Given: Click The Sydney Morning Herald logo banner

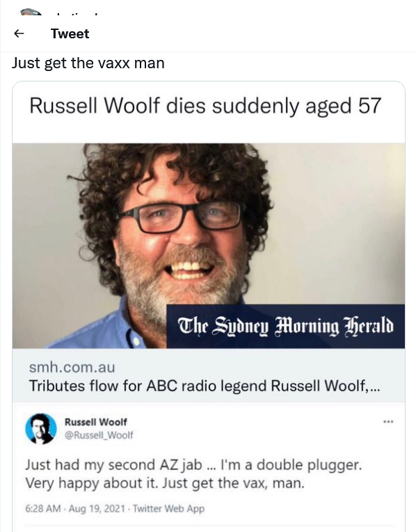Looking at the screenshot, I should pos(285,327).
